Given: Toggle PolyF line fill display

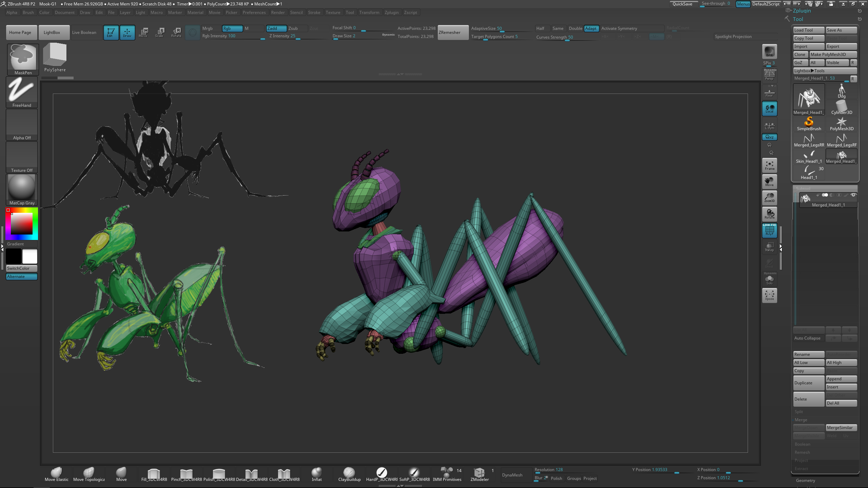Looking at the screenshot, I should [769, 230].
